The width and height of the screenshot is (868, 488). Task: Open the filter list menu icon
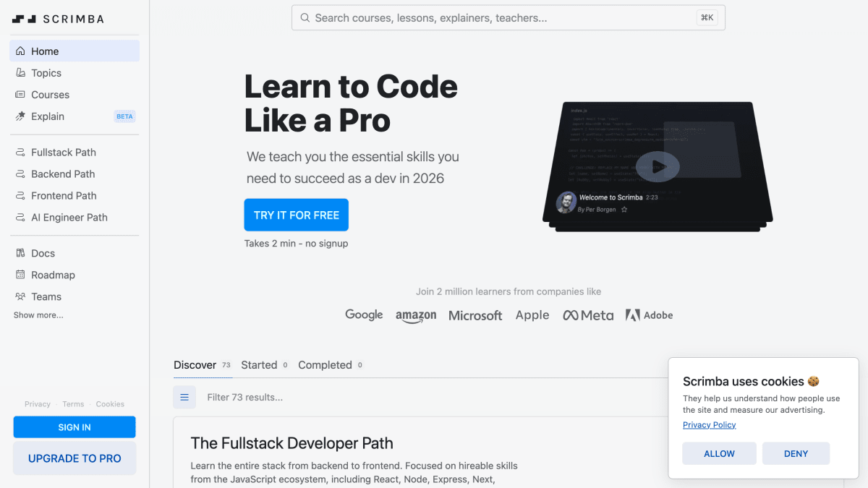(184, 397)
